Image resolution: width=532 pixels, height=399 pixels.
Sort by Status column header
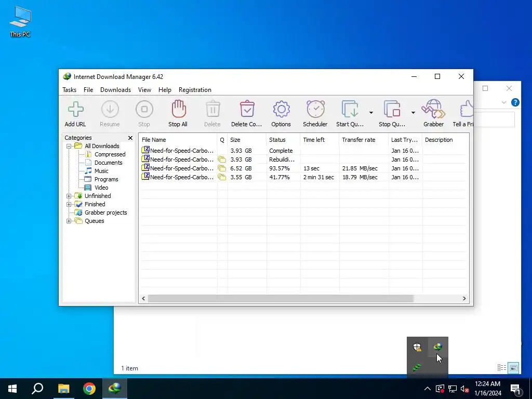point(283,140)
